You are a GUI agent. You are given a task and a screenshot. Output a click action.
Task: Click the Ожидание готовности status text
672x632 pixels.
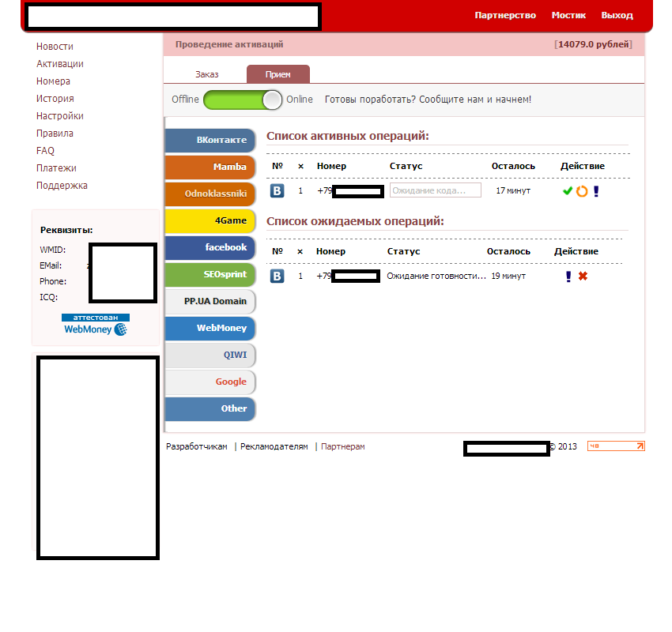(436, 276)
